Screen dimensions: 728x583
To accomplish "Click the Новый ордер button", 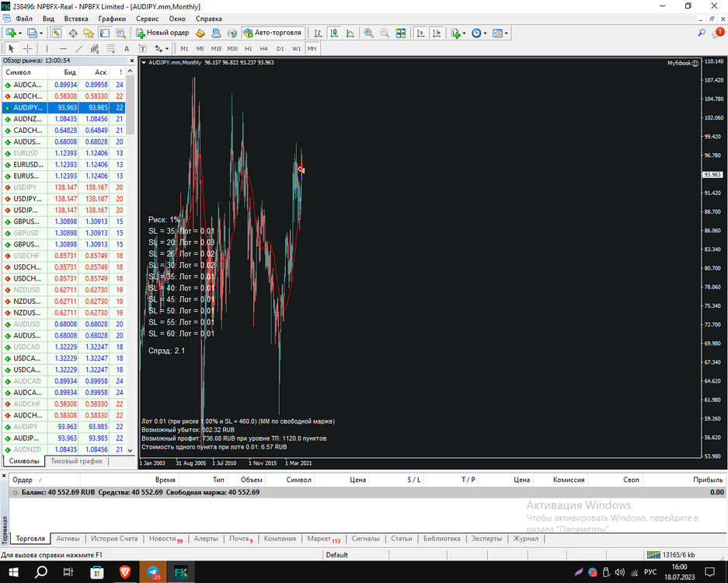I will 162,33.
